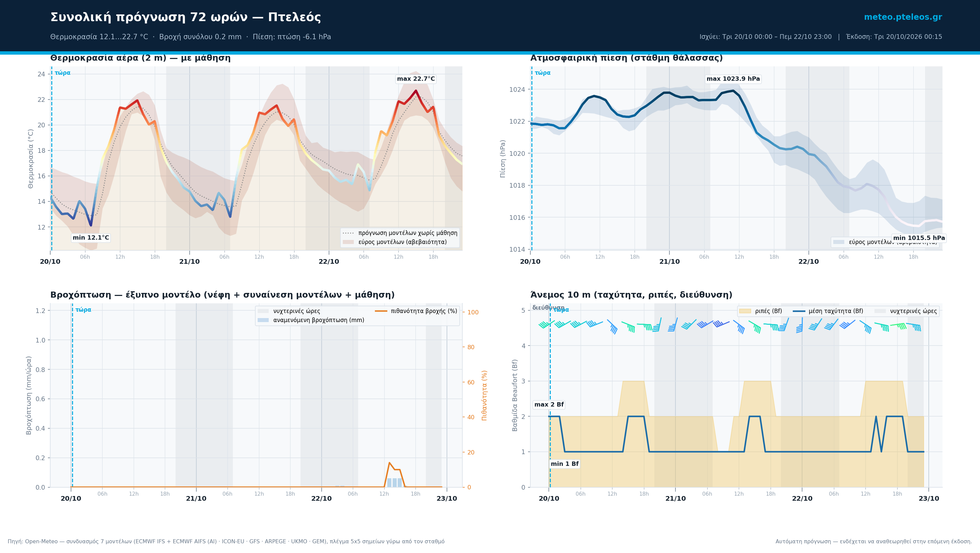Click the beige 'ριπές (Bf)' legend swatch
This screenshot has height=553, width=980.
(x=745, y=311)
